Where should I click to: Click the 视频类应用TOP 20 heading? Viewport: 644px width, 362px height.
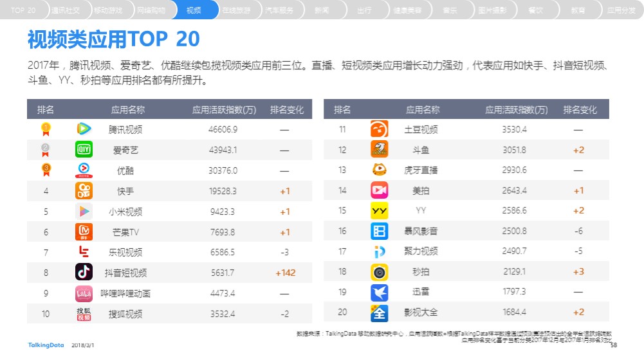(x=113, y=39)
